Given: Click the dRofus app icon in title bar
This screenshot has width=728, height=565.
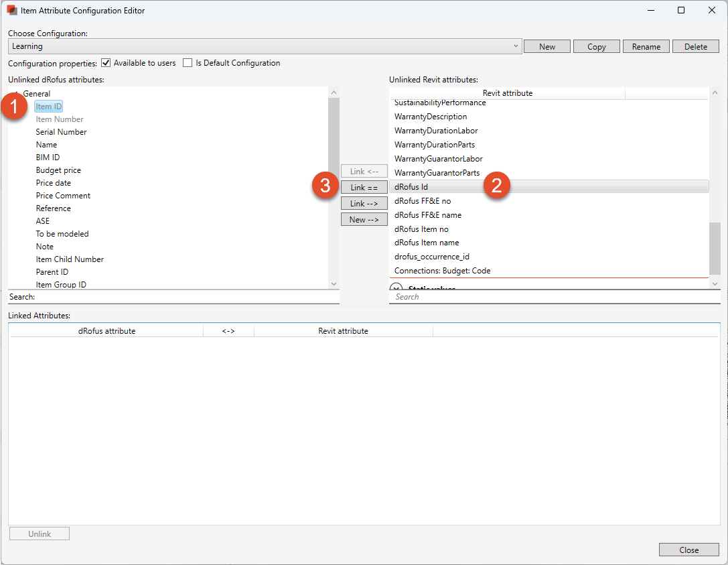Looking at the screenshot, I should click(11, 11).
